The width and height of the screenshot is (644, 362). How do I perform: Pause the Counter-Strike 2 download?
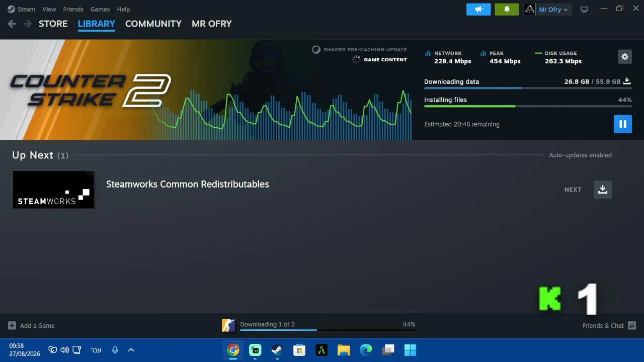(x=623, y=124)
